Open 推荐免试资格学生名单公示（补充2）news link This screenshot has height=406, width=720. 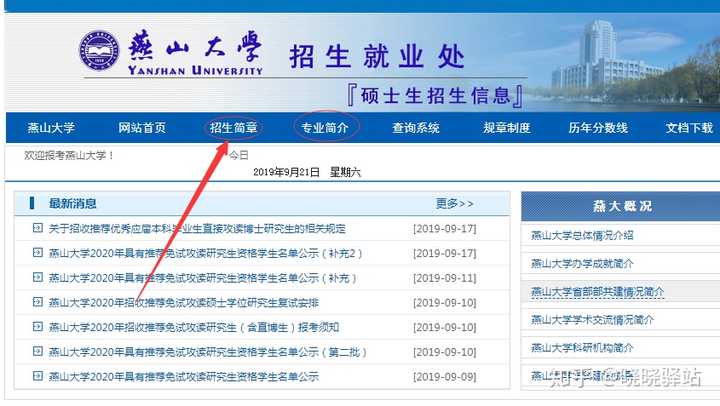[x=205, y=254]
